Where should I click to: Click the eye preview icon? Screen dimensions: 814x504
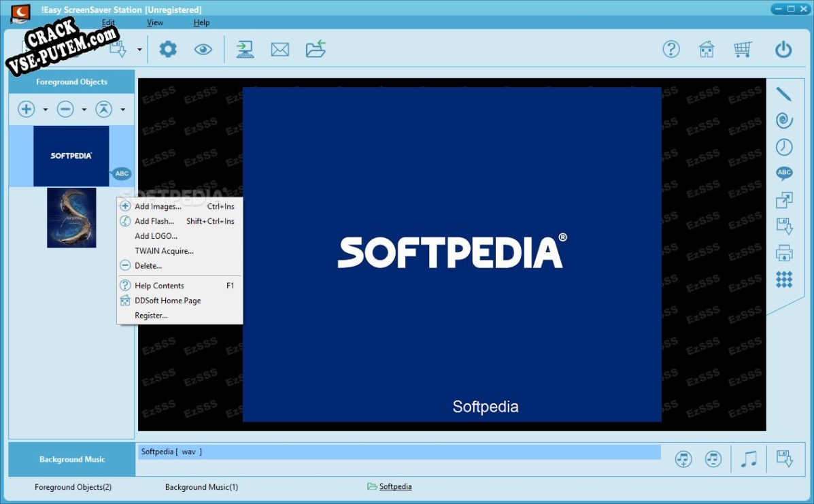pyautogui.click(x=203, y=48)
